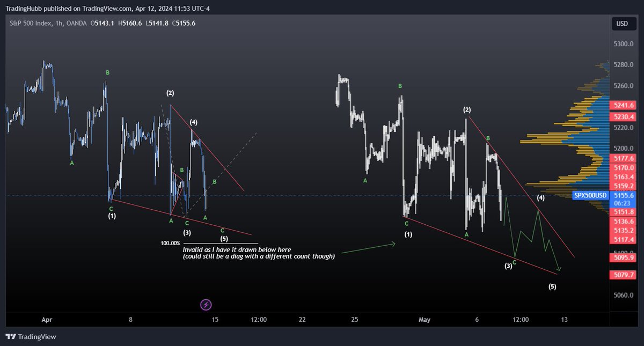
Task: Click the 22 date on time axis
Action: [x=302, y=320]
